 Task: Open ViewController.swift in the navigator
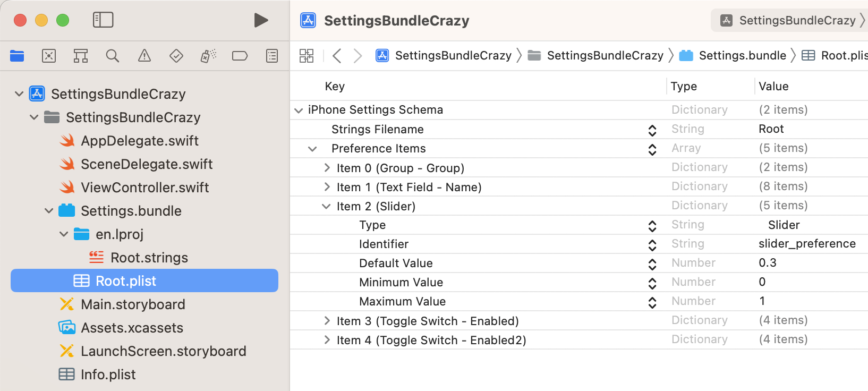(x=144, y=188)
